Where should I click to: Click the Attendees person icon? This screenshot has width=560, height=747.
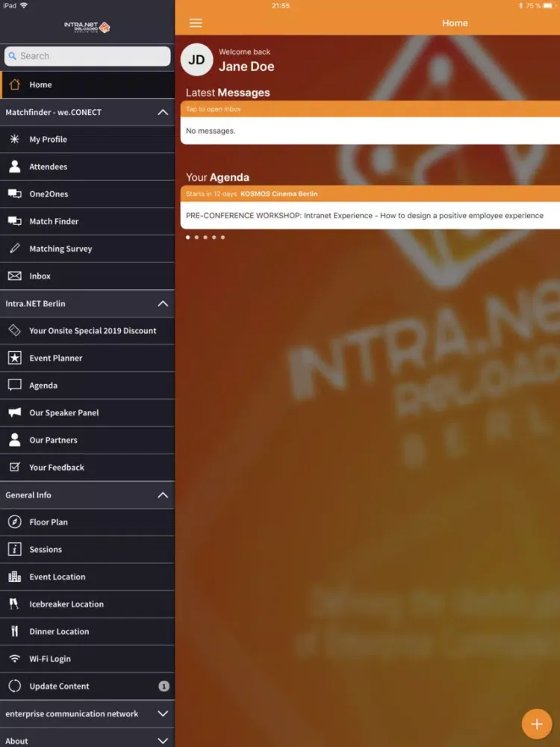click(15, 167)
